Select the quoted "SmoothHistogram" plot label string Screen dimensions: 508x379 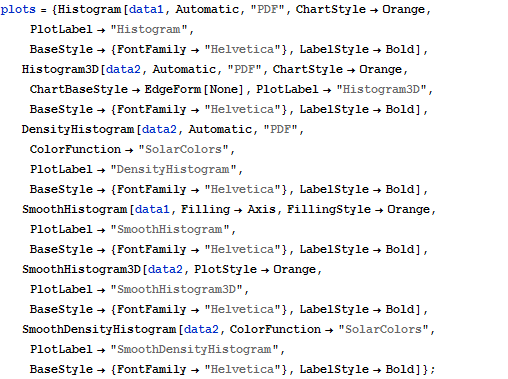coord(170,229)
